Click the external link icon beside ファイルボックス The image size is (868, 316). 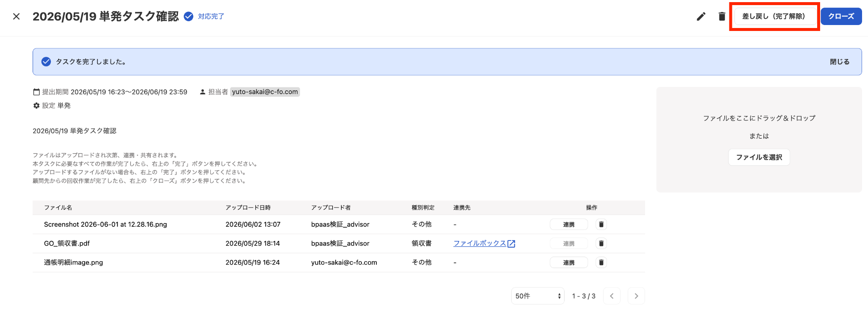pyautogui.click(x=512, y=243)
